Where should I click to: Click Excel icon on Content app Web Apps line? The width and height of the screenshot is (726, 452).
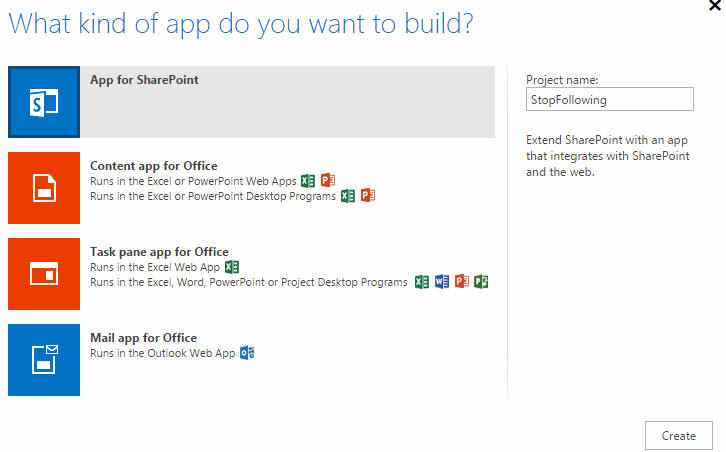coord(308,181)
